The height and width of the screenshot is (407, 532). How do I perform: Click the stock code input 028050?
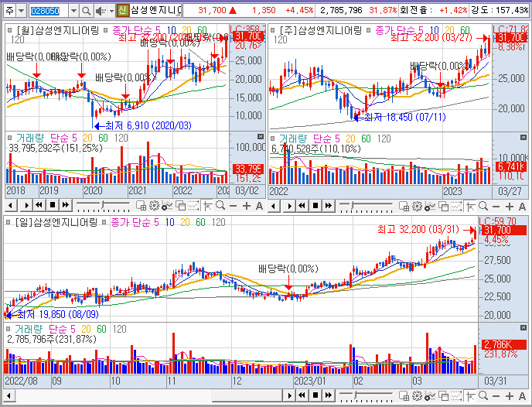[49, 11]
